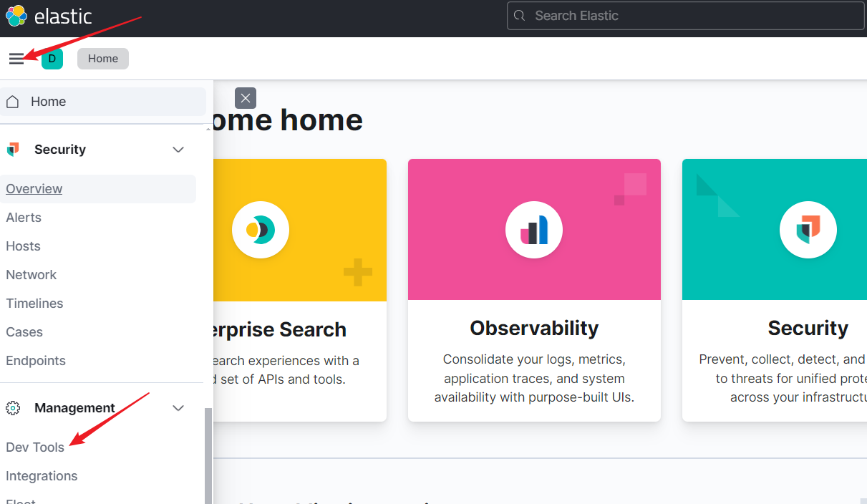Viewport: 867px width, 504px height.
Task: Click the Enterprise Search round logo
Action: click(261, 230)
